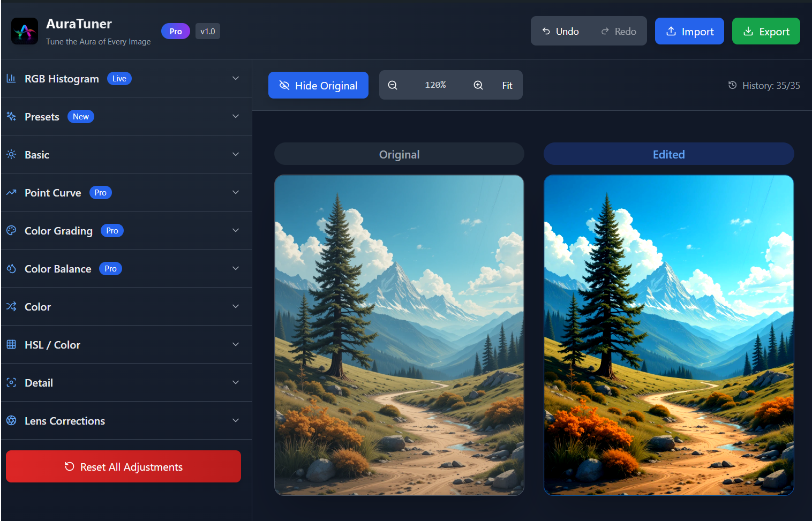The width and height of the screenshot is (812, 521).
Task: Expand the Color Balance panel chevron
Action: click(236, 268)
